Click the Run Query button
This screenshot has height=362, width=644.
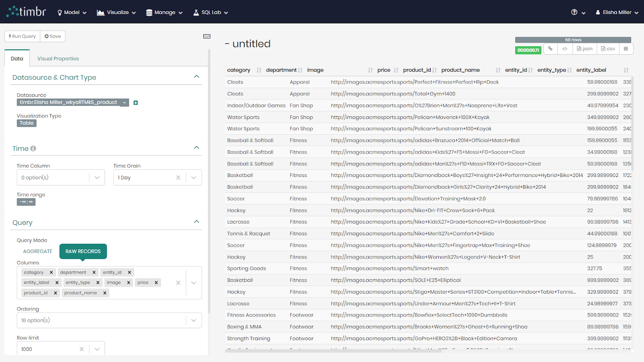click(x=23, y=36)
